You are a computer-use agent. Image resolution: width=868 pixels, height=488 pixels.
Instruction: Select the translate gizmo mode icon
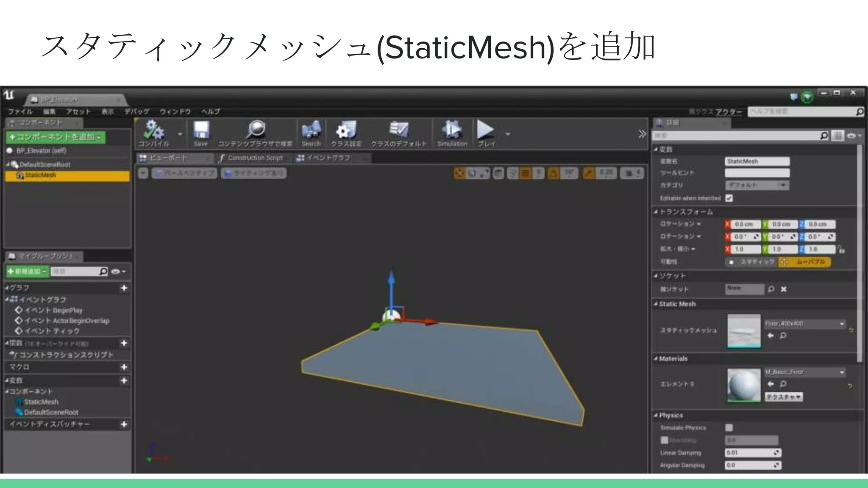pyautogui.click(x=460, y=173)
